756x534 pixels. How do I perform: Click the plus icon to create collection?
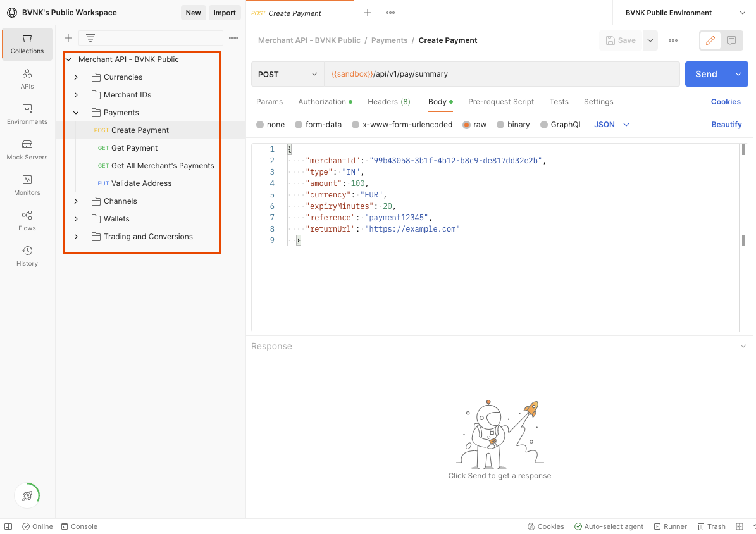(x=68, y=37)
